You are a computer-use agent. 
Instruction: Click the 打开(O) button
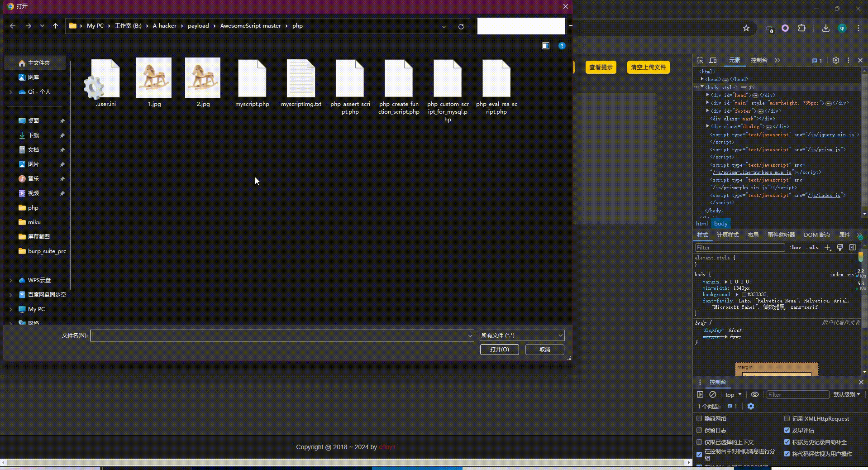(499, 350)
